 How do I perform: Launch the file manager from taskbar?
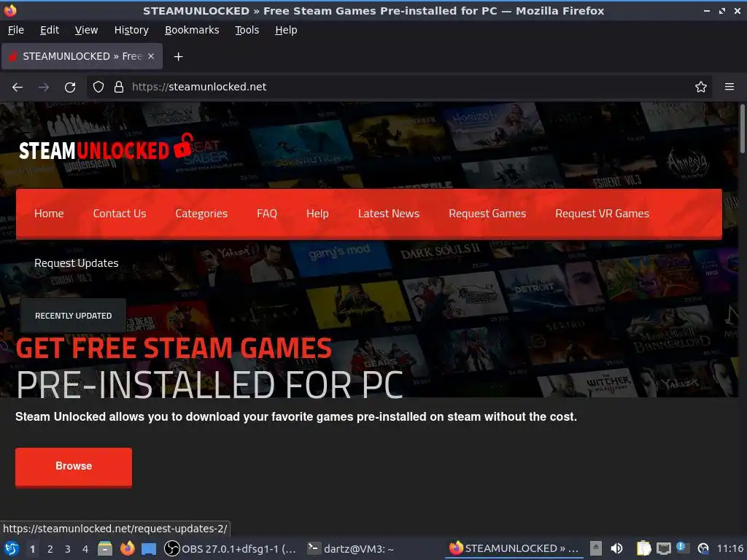(x=105, y=549)
